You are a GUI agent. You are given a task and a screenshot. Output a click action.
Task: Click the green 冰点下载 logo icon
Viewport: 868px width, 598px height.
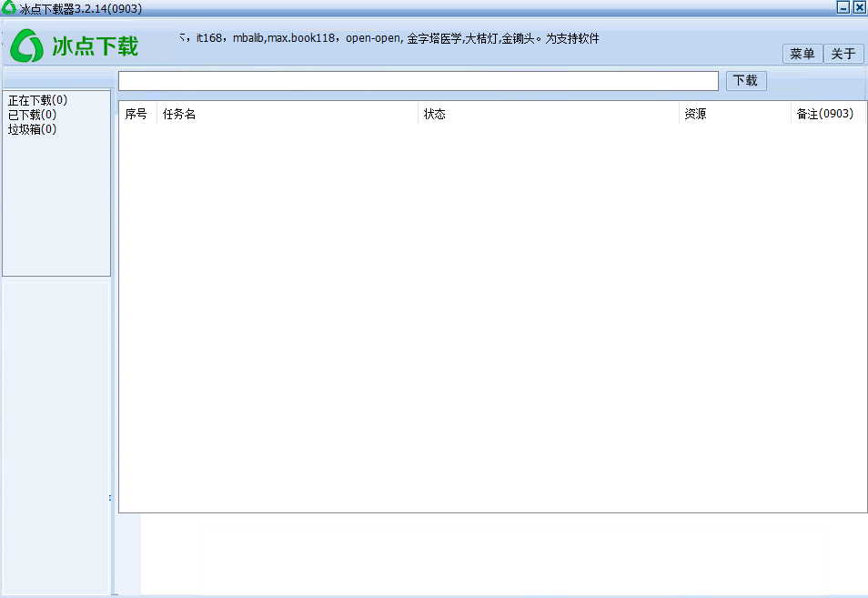[x=26, y=46]
